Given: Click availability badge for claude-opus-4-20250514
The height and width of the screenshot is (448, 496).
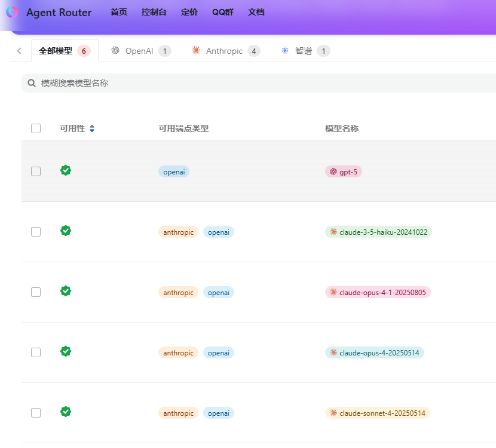Looking at the screenshot, I should [x=66, y=351].
